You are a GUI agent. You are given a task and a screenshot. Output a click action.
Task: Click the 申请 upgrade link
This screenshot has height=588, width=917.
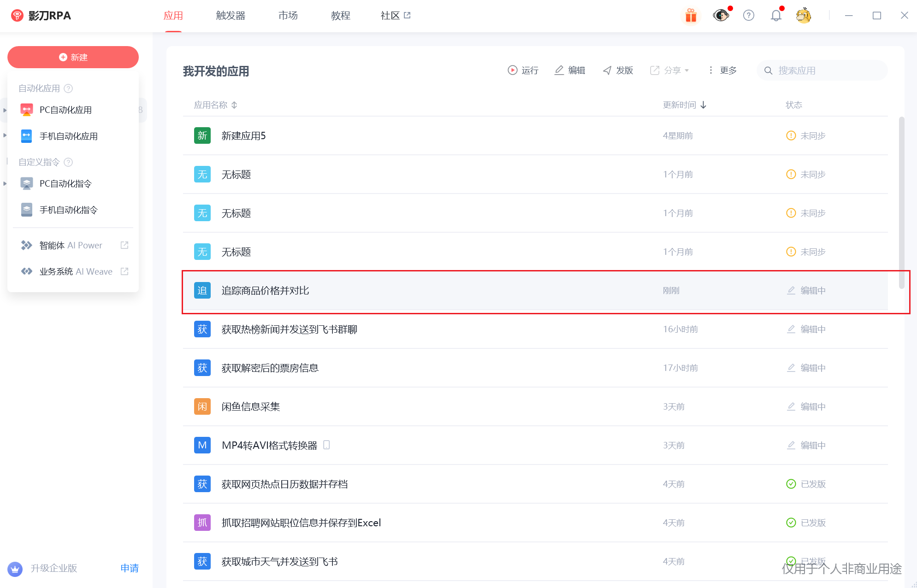(x=130, y=568)
